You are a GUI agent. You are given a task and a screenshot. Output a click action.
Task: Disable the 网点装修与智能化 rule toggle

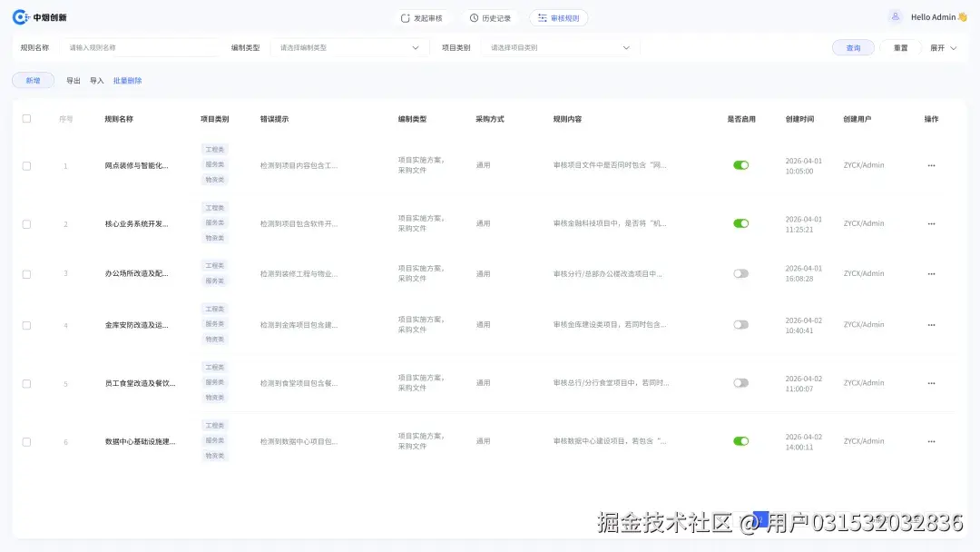click(741, 164)
